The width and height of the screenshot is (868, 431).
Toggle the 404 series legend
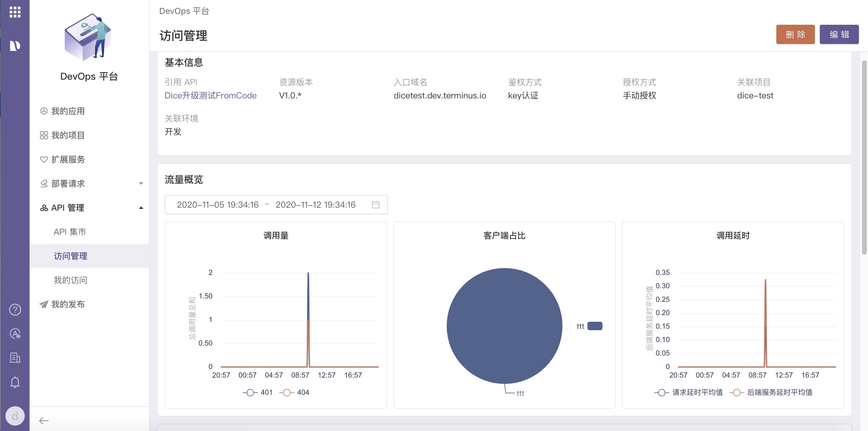click(294, 392)
